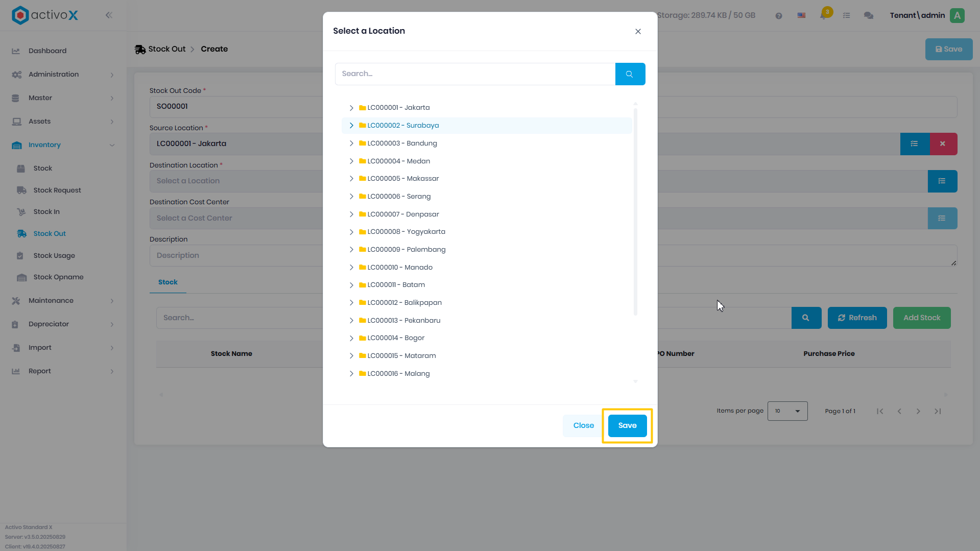This screenshot has width=980, height=551.
Task: Open the help question mark icon
Action: tap(778, 16)
